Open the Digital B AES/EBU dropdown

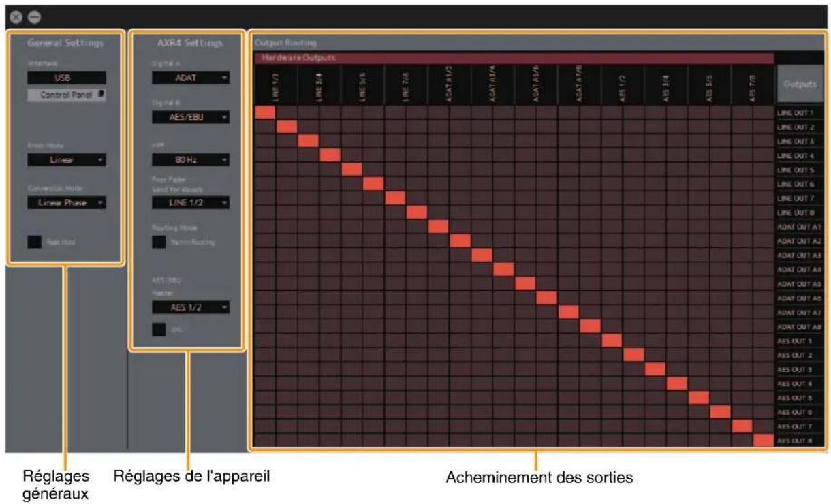[191, 117]
